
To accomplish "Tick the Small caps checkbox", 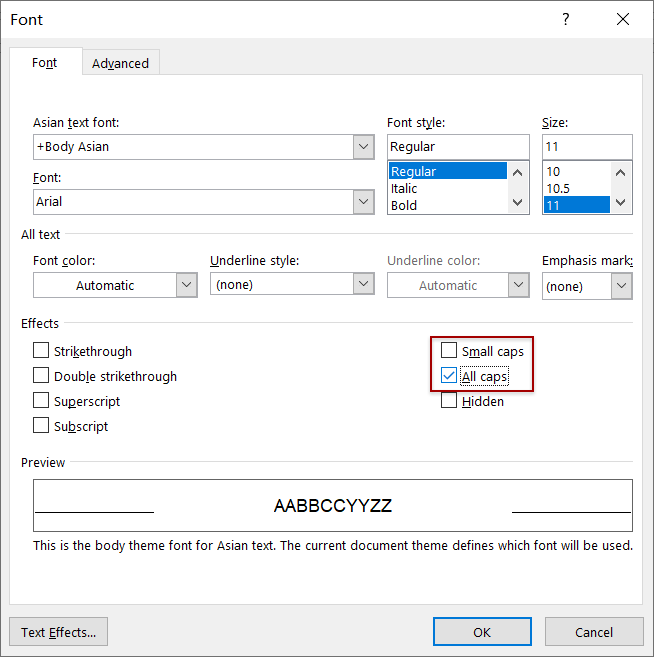I will 449,351.
